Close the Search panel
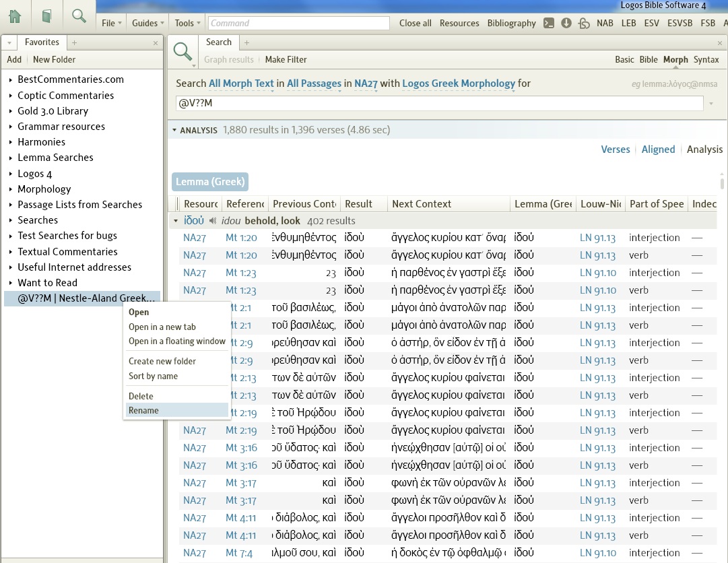The width and height of the screenshot is (728, 563). pyautogui.click(x=720, y=43)
